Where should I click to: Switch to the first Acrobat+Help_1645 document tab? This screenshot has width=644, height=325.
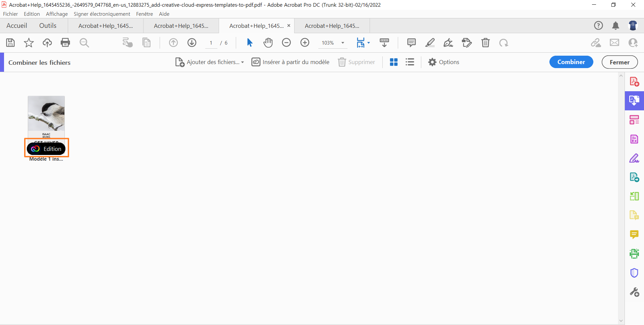[106, 26]
